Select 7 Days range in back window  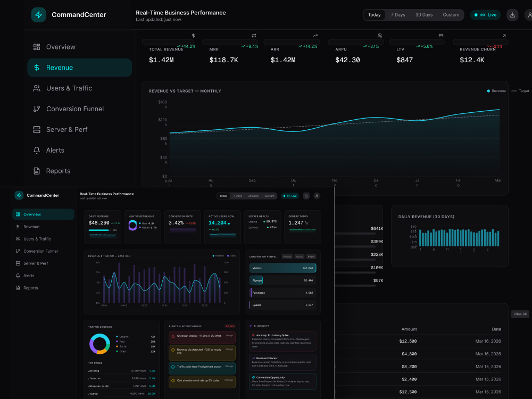point(398,15)
